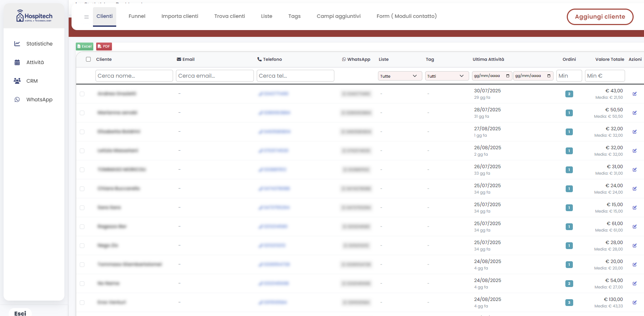Switch to the Funnel tab
Viewport: 644px width, 316px height.
pyautogui.click(x=137, y=16)
